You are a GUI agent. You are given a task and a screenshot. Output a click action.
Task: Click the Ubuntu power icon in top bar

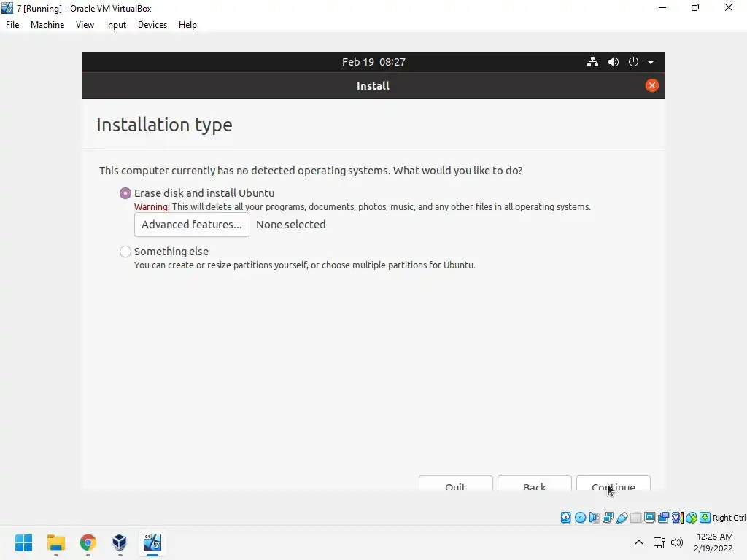[633, 62]
